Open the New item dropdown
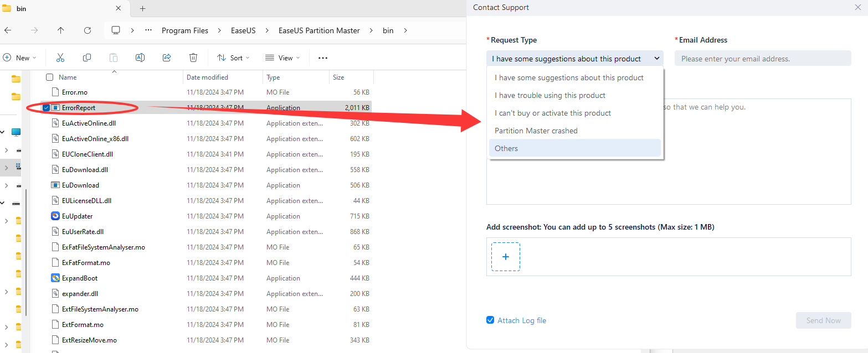The height and width of the screenshot is (353, 868). click(x=19, y=58)
